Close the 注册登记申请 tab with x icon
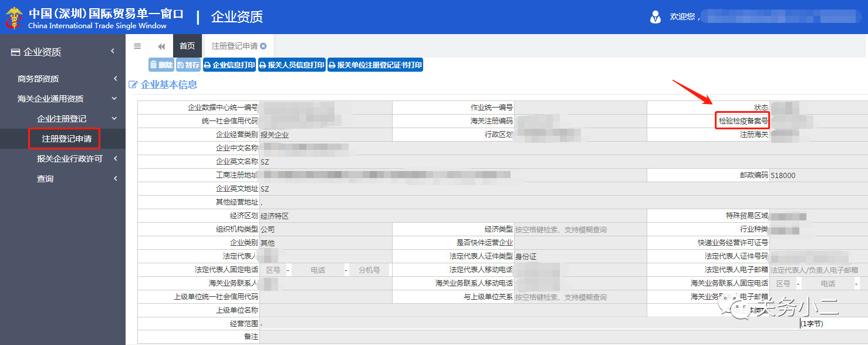 pyautogui.click(x=264, y=46)
